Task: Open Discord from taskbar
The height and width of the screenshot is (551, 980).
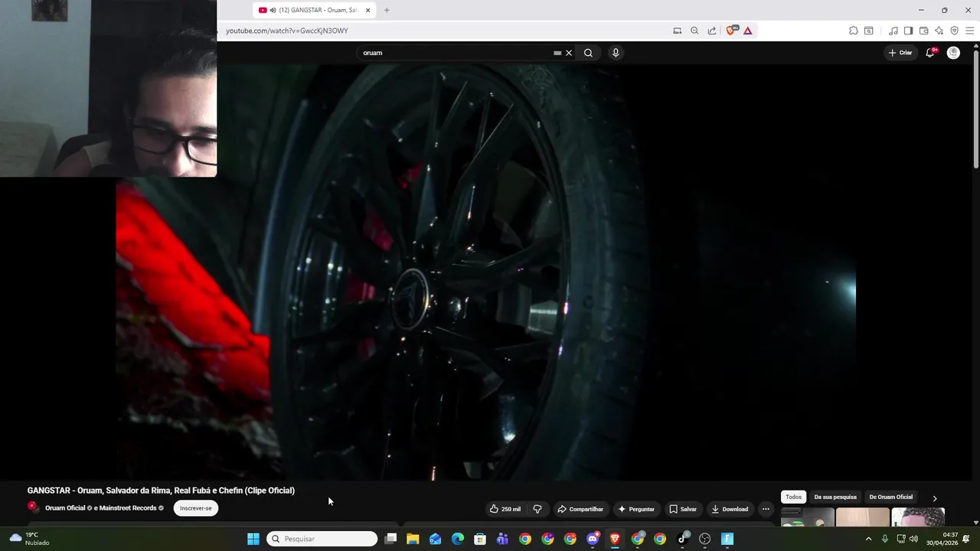Action: pyautogui.click(x=593, y=539)
